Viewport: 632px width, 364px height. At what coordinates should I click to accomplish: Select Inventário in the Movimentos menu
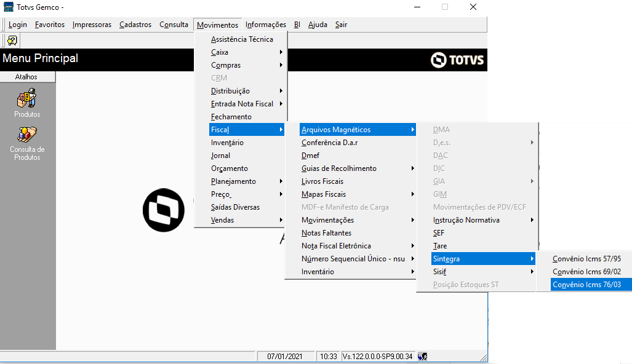tap(247, 142)
